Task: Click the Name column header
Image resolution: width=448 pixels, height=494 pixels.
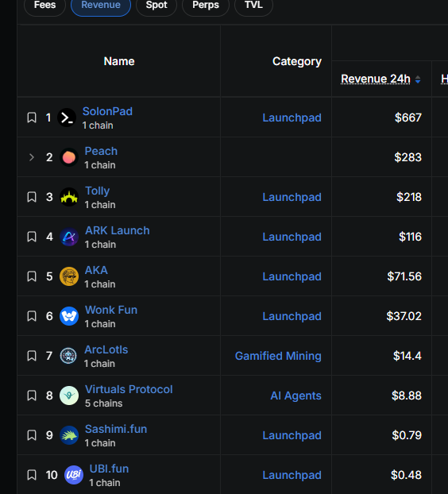Action: 119,61
